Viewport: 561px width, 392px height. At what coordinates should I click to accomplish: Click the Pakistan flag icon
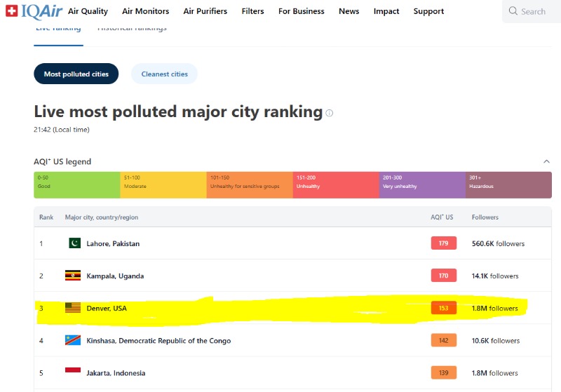(x=74, y=243)
